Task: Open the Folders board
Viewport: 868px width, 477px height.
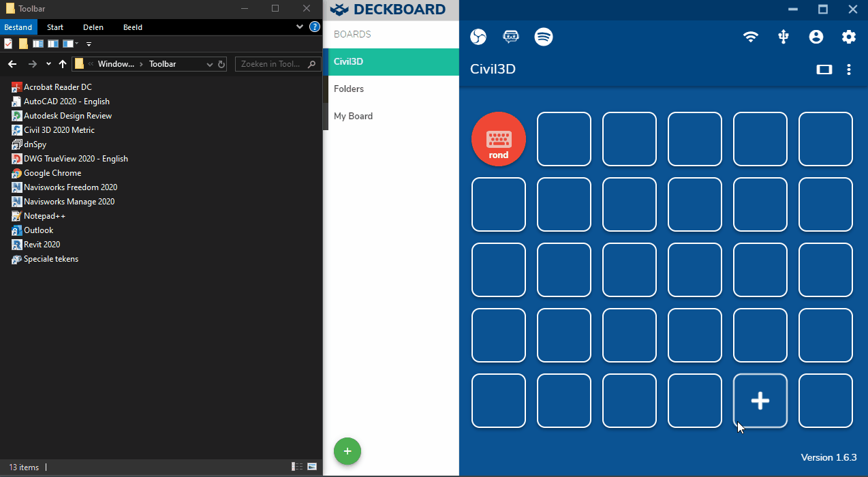Action: click(348, 89)
